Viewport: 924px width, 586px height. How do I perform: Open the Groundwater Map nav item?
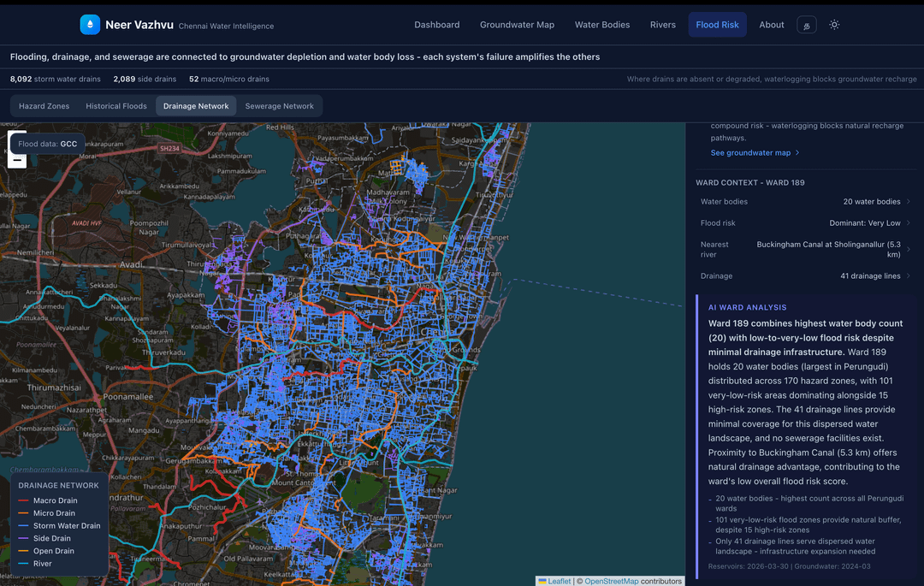point(517,25)
